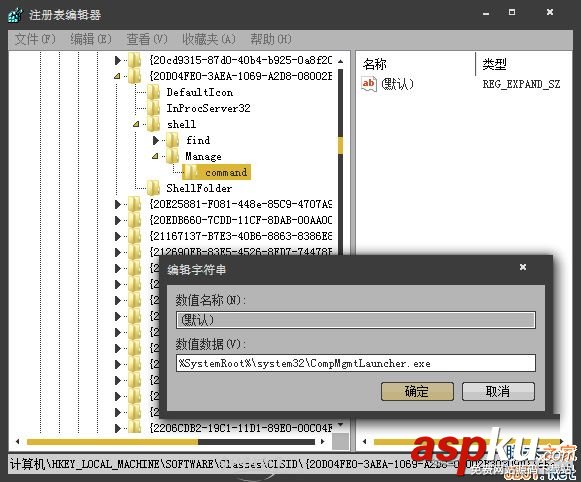Click the tree pane horizontal scrollbar thumb
Viewport: 581px width, 482px height.
point(113,442)
